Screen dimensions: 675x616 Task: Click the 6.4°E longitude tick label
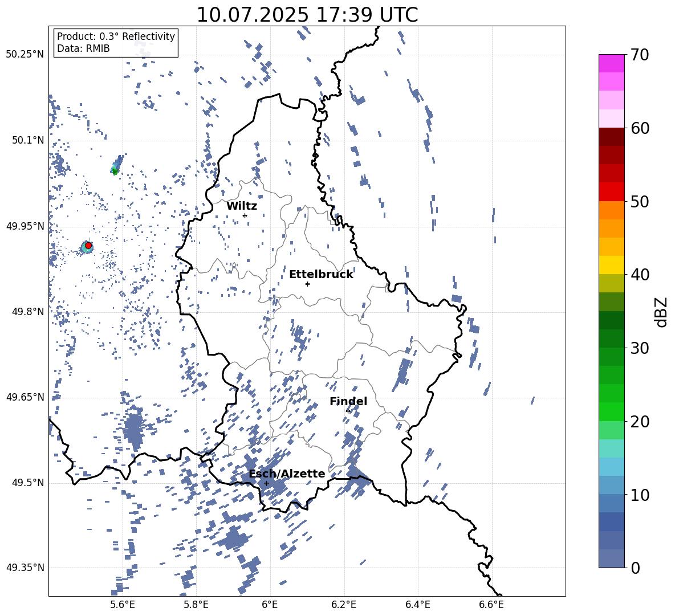tap(417, 605)
